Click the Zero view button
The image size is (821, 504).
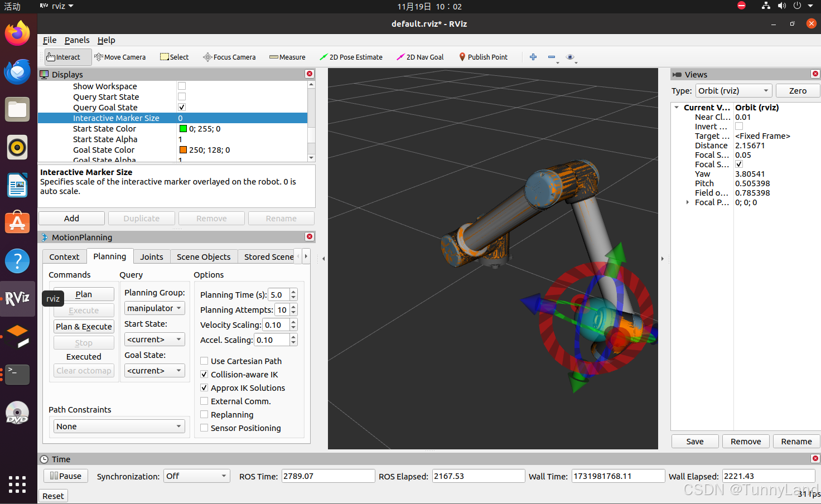pos(798,91)
